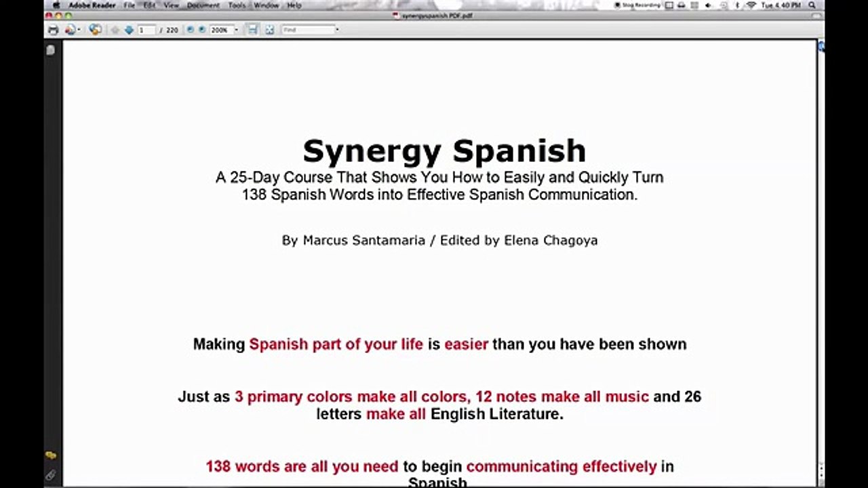Click red text communicating effectively
Image resolution: width=868 pixels, height=488 pixels.
tap(561, 466)
